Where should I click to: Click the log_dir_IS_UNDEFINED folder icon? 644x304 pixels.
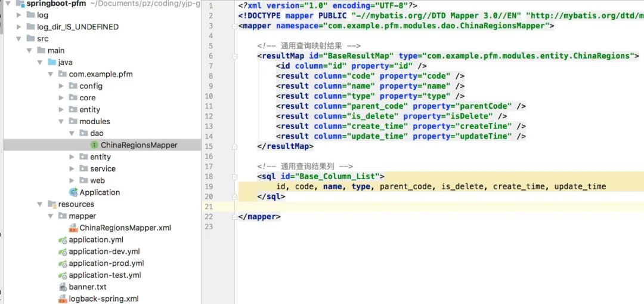30,27
